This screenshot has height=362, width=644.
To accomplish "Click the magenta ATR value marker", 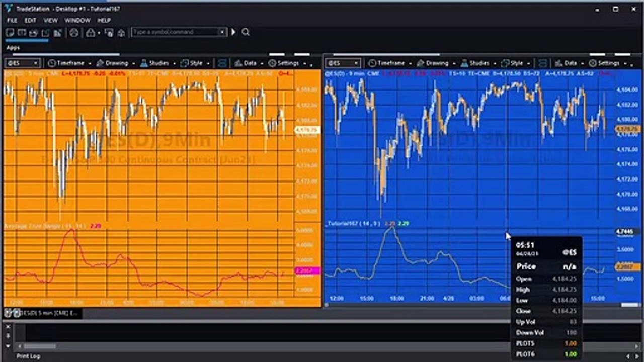I will point(306,271).
